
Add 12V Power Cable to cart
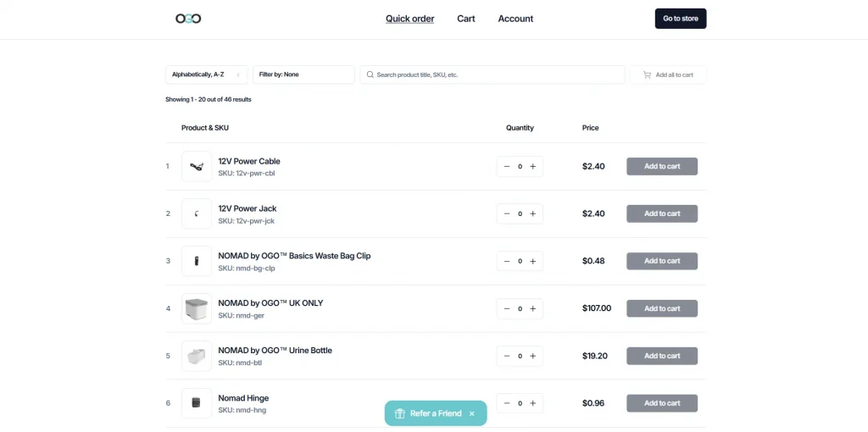tap(662, 167)
